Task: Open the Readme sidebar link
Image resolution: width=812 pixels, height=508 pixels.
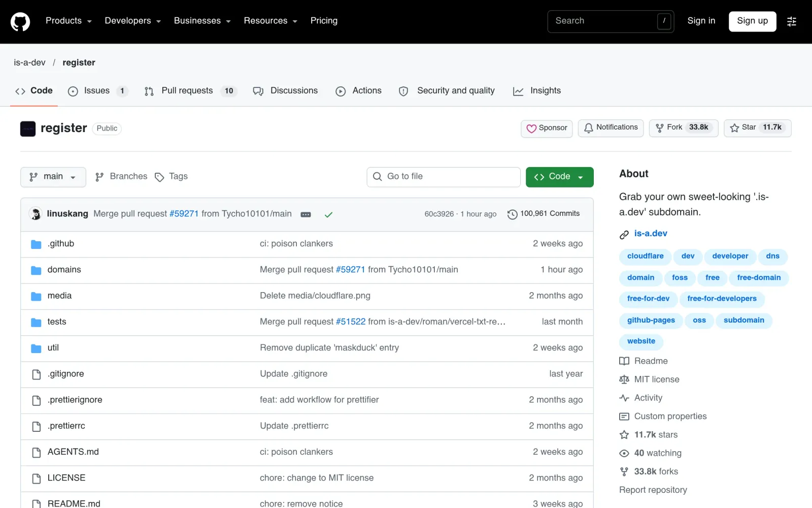Action: (644, 361)
